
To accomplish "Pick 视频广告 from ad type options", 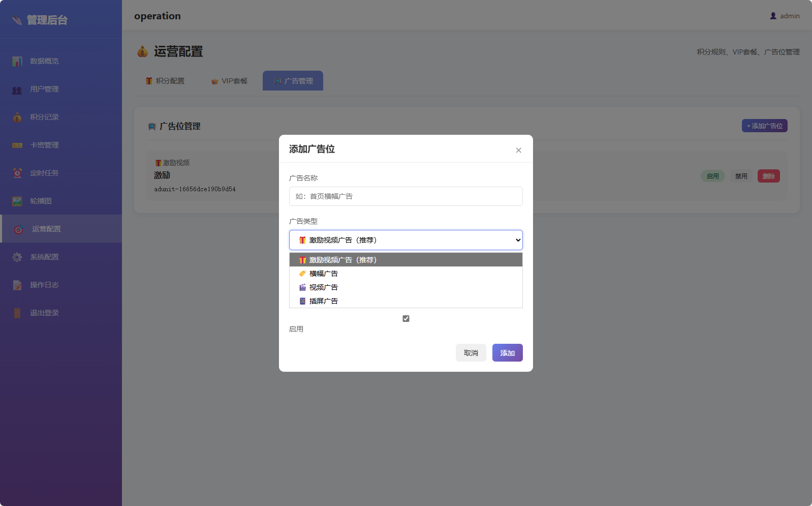I will click(x=324, y=287).
